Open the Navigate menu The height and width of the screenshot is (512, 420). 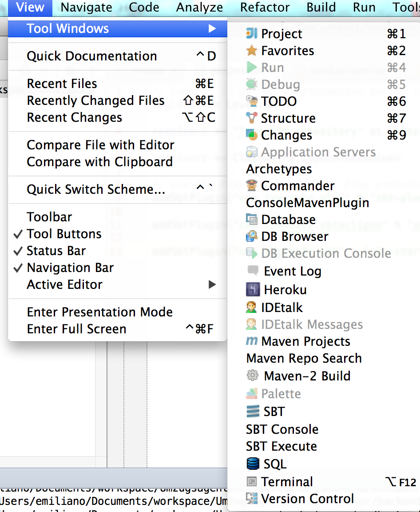[x=87, y=8]
